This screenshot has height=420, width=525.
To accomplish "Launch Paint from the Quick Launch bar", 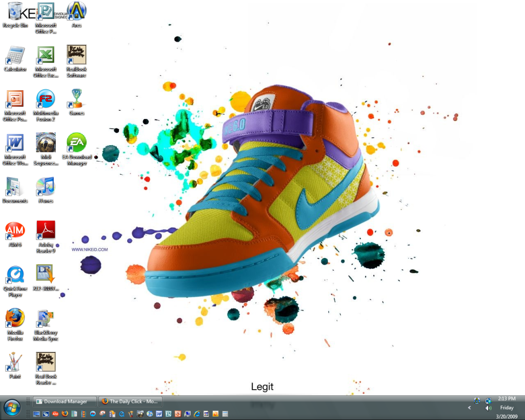I will click(131, 414).
